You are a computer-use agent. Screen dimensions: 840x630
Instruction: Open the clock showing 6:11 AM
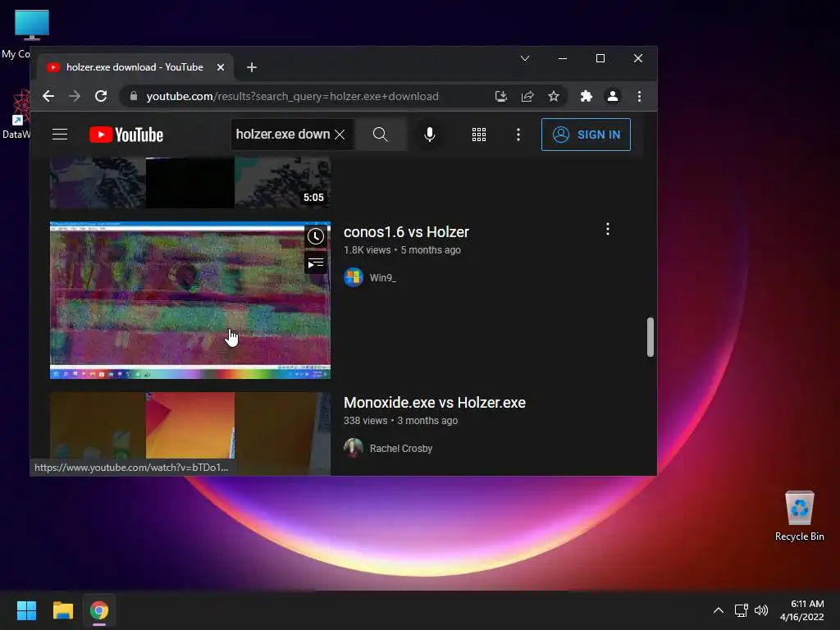click(802, 610)
